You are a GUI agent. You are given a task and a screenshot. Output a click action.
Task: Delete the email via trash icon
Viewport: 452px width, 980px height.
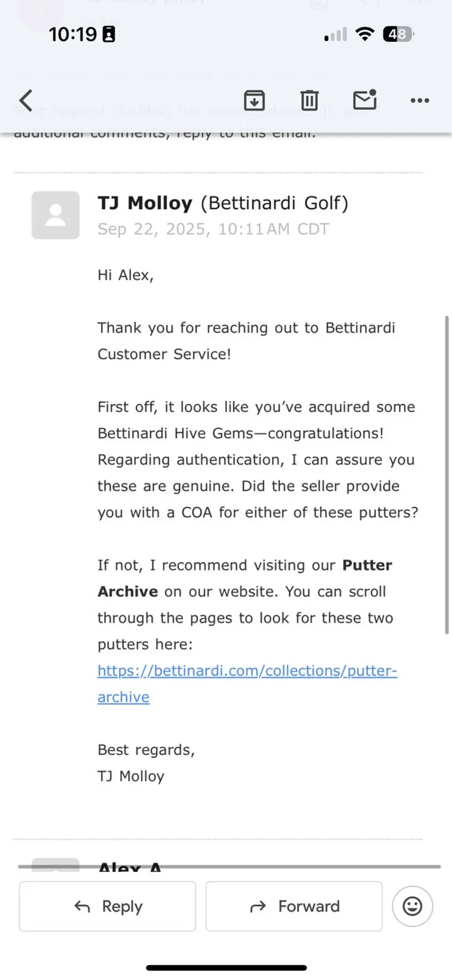tap(309, 100)
